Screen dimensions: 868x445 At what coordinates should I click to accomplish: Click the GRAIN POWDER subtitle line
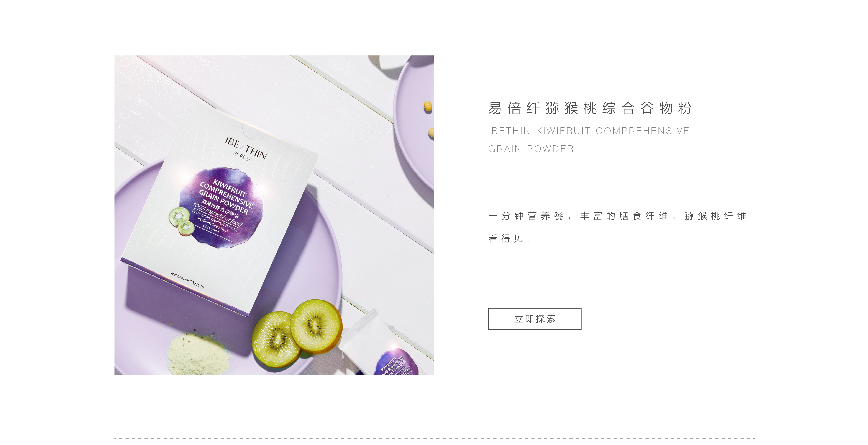coord(531,149)
